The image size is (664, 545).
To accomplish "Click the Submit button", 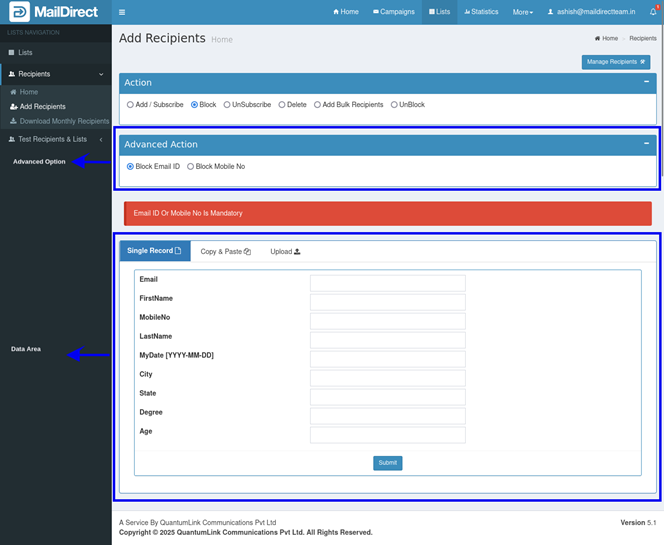I will pos(387,463).
